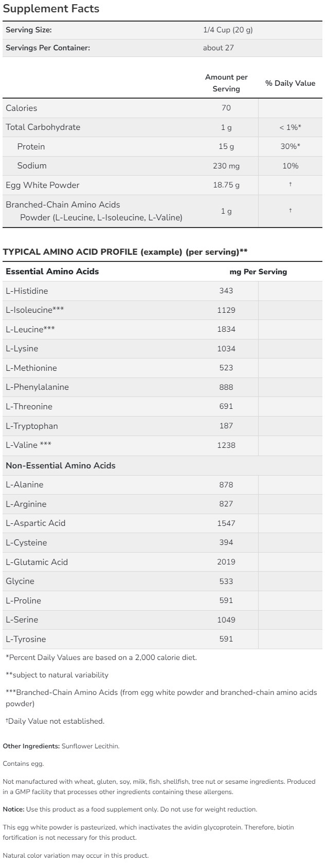326x868 pixels.
Task: Click the % Daily Value column header
Action: point(290,83)
